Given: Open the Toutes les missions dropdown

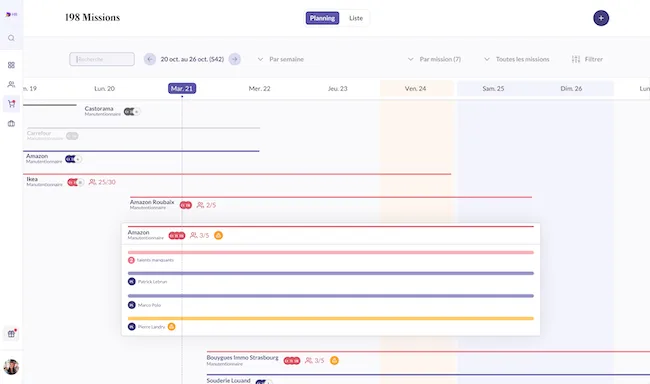Looking at the screenshot, I should [x=517, y=59].
